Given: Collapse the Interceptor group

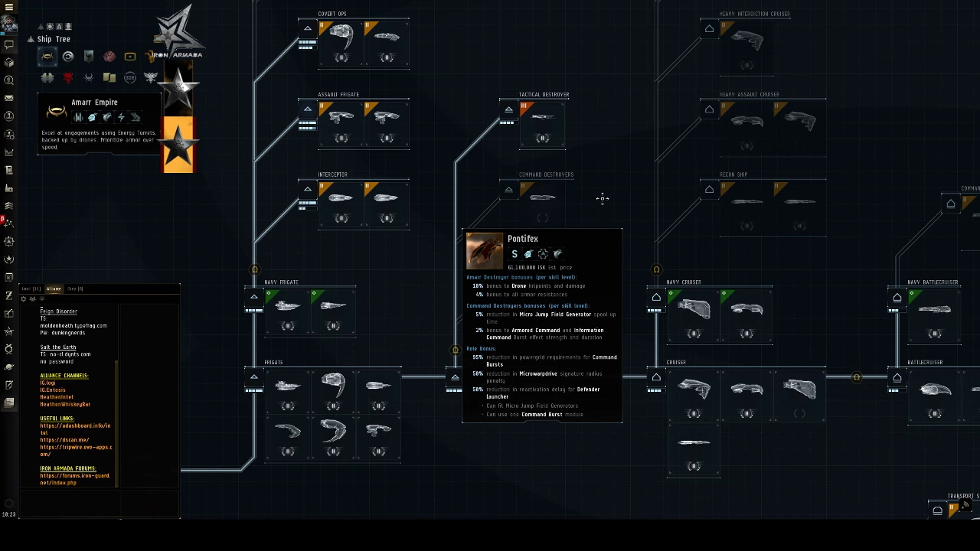Looking at the screenshot, I should [307, 189].
